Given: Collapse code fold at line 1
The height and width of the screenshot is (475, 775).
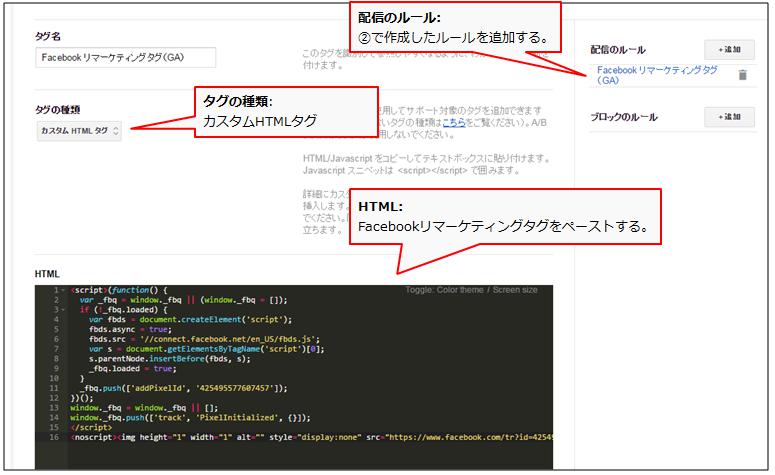Looking at the screenshot, I should [63, 290].
